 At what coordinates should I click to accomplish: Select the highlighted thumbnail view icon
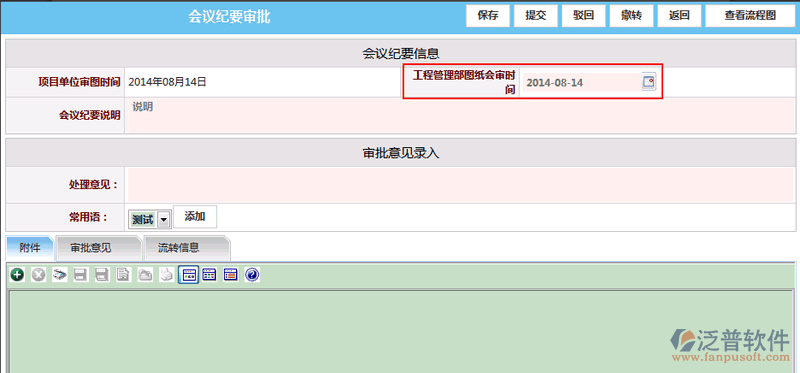(x=188, y=276)
